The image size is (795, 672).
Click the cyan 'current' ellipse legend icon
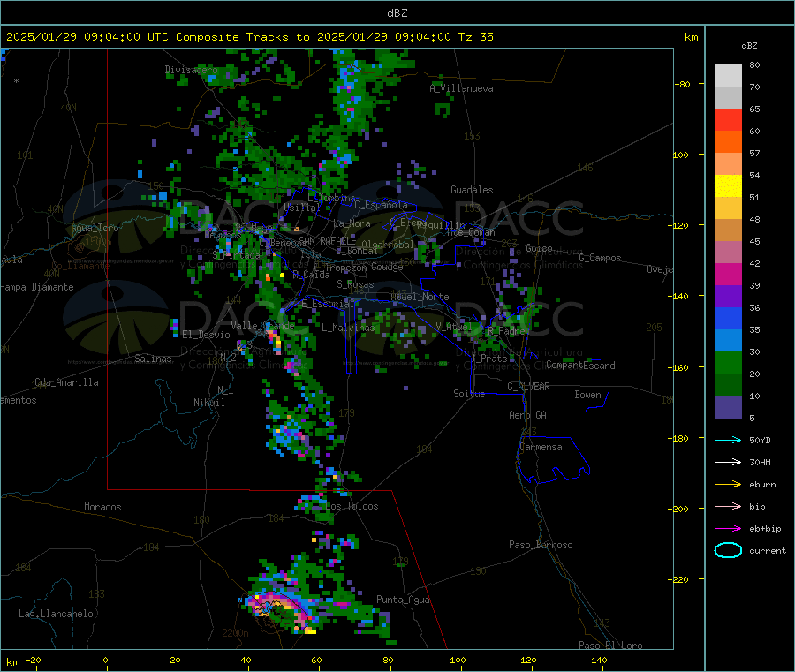728,550
